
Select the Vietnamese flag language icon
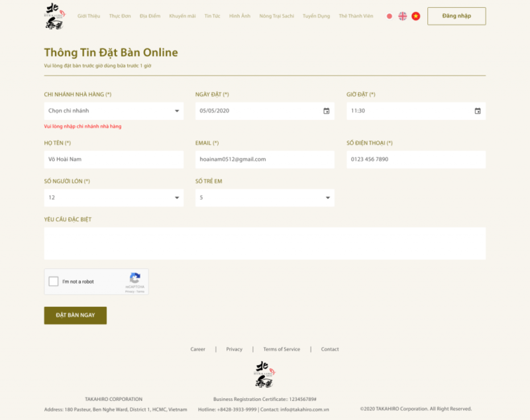(415, 16)
